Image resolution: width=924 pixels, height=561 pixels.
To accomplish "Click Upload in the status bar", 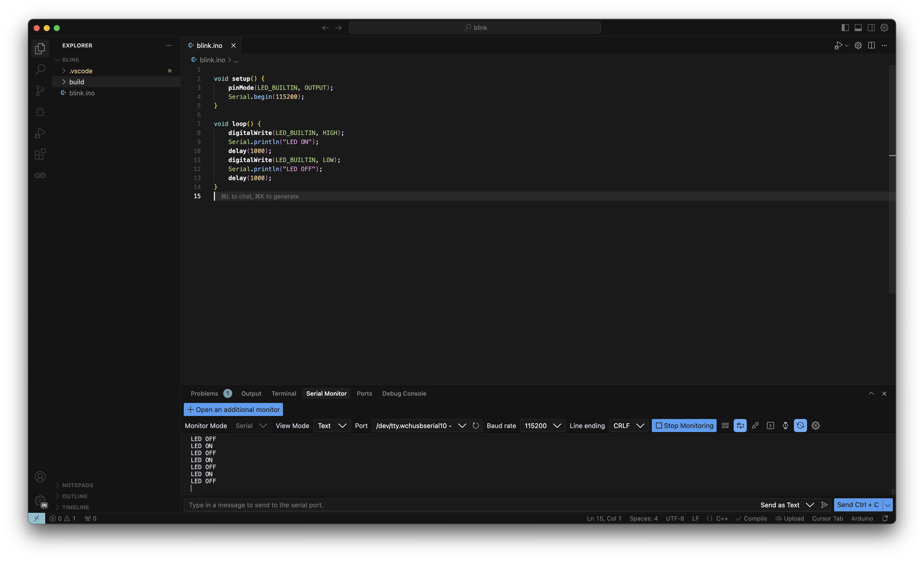I will (x=790, y=518).
